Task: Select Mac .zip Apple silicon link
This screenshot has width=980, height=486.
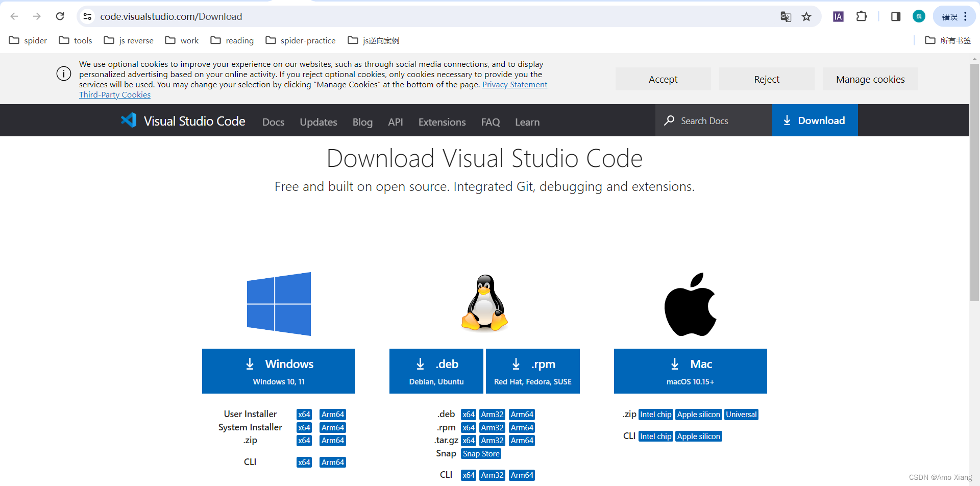Action: pos(699,415)
